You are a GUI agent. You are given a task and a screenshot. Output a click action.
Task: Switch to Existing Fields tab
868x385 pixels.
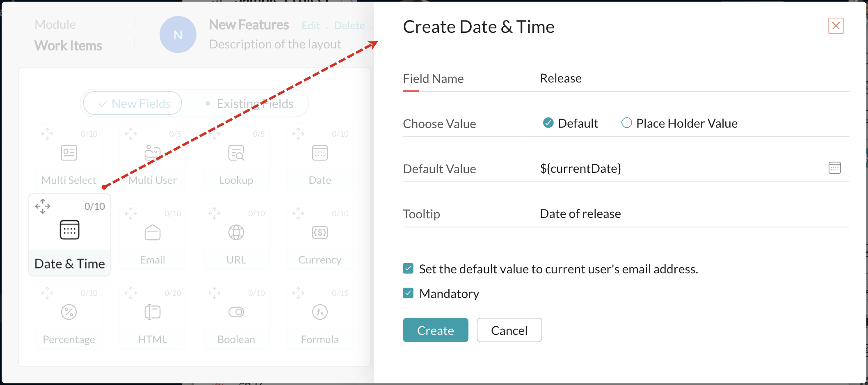pyautogui.click(x=249, y=103)
